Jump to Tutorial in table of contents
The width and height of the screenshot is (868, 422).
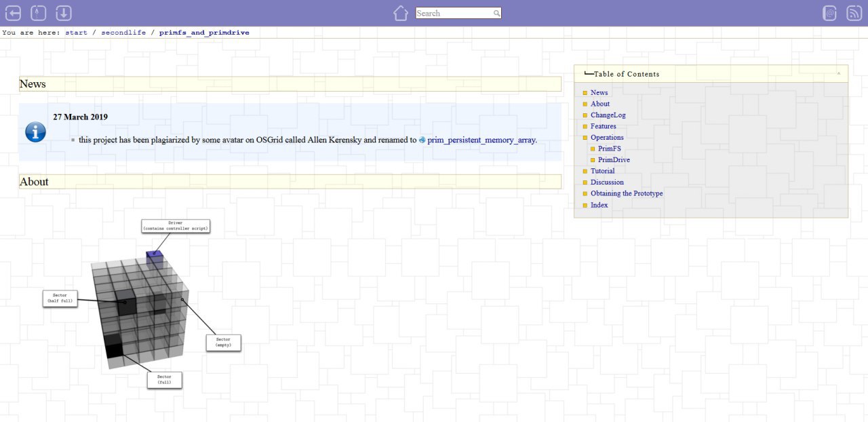coord(603,171)
